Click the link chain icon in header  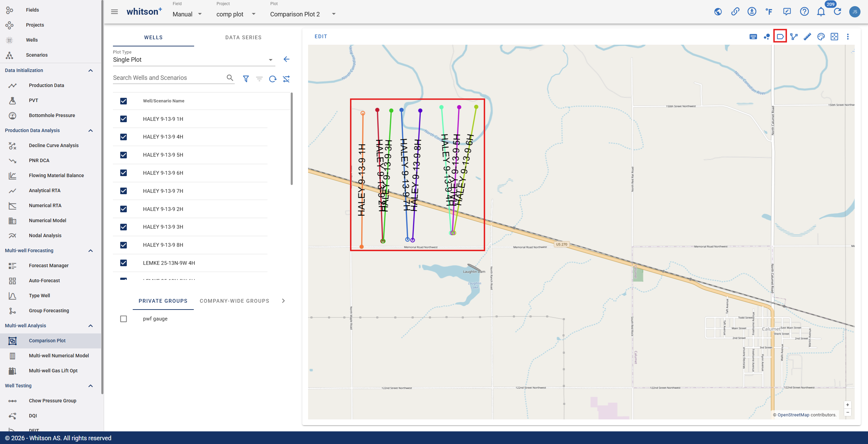[x=735, y=12]
